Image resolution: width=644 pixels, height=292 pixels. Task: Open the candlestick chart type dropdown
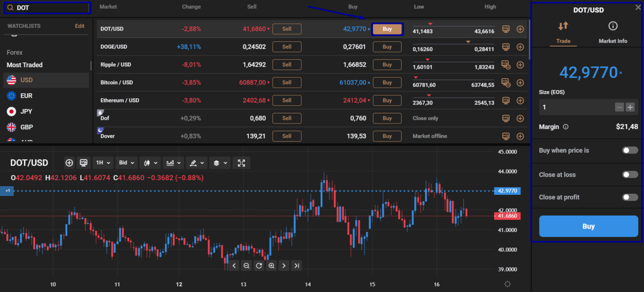[x=150, y=163]
